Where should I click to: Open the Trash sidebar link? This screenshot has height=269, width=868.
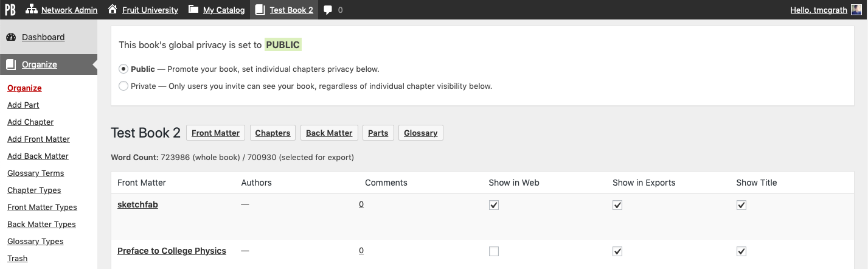coord(17,258)
